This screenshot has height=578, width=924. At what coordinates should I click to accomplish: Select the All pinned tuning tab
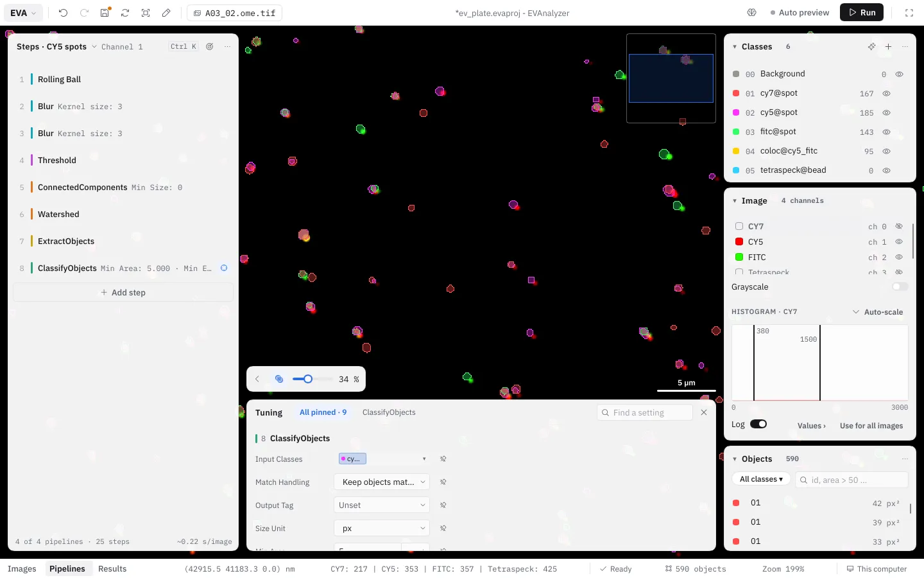323,412
